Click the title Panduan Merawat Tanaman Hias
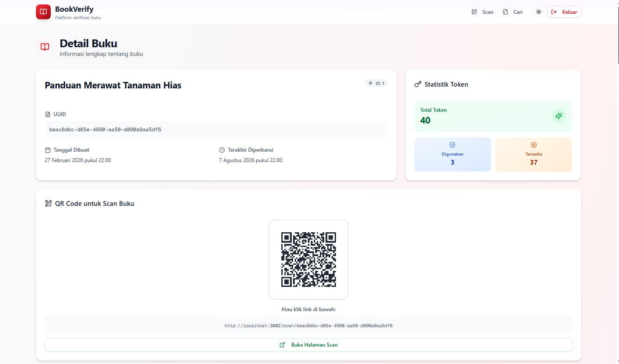Screen dimensions: 619x364 113,85
